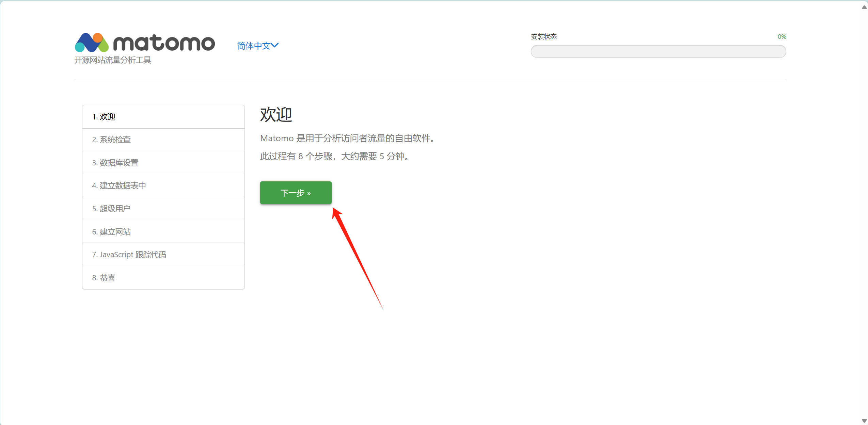Viewport: 868px width, 425px height.
Task: Click the matomo wordmark text
Action: (x=164, y=43)
